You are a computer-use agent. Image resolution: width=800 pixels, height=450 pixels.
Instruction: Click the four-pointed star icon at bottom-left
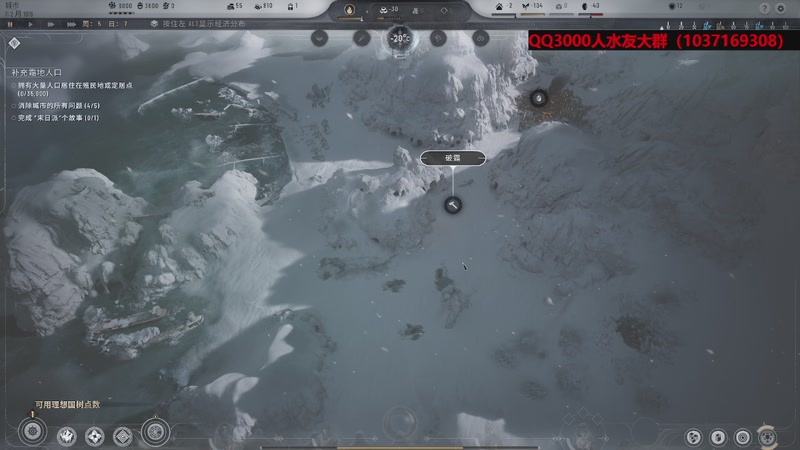pos(94,437)
